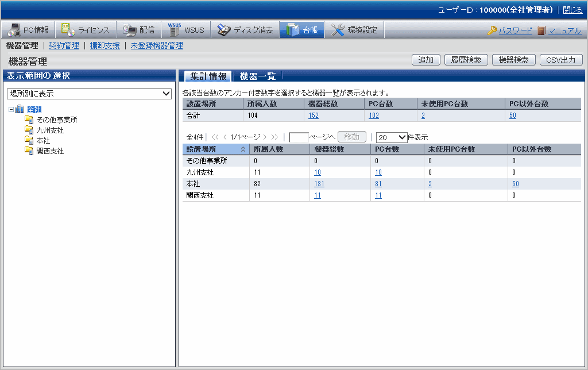Click the 閉じる link
Image resolution: width=588 pixels, height=370 pixels.
(x=572, y=10)
